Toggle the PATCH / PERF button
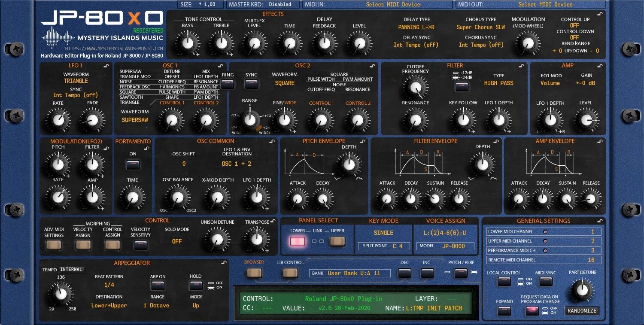This screenshot has height=325, width=644. (461, 273)
